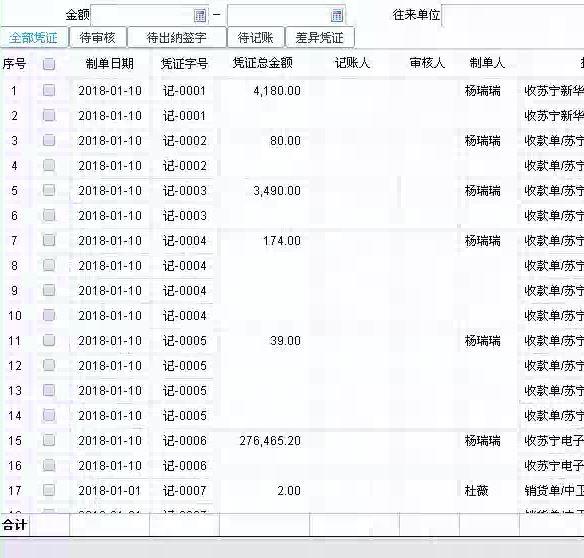Select voucher 记-0006 in row 15
584x558 pixels.
click(x=184, y=441)
